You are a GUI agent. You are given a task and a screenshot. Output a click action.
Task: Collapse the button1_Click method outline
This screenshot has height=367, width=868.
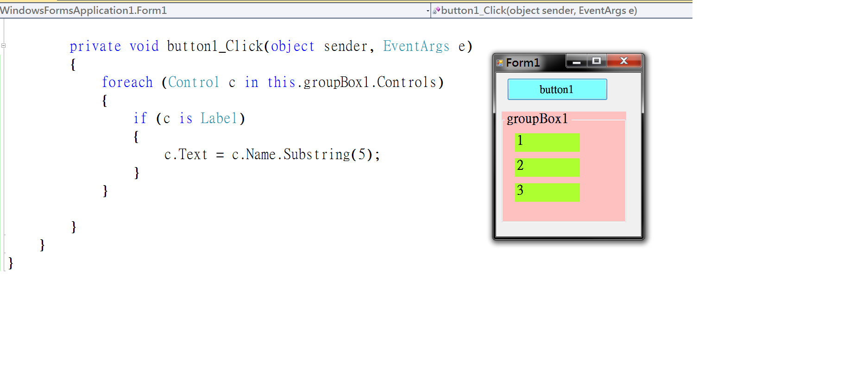click(3, 45)
